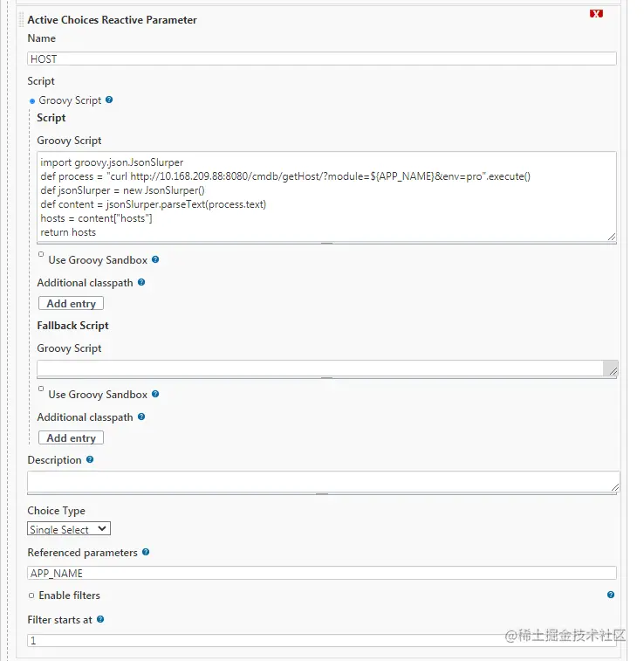
Task: Click the HOST name input field
Action: click(321, 59)
